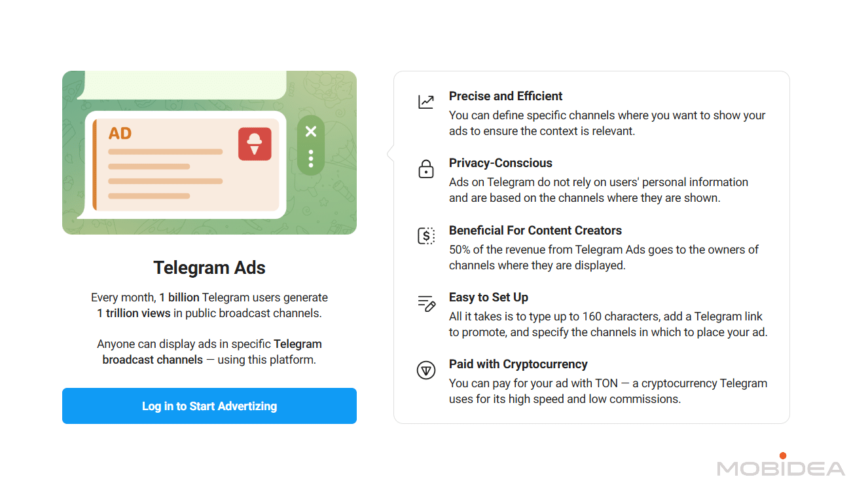Image resolution: width=868 pixels, height=496 pixels.
Task: Click the ice cream avatar on the AD card
Action: pyautogui.click(x=255, y=144)
